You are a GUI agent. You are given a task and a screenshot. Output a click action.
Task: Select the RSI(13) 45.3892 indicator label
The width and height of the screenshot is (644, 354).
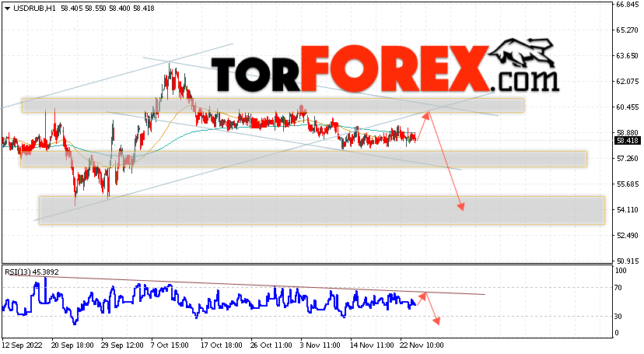[32, 272]
